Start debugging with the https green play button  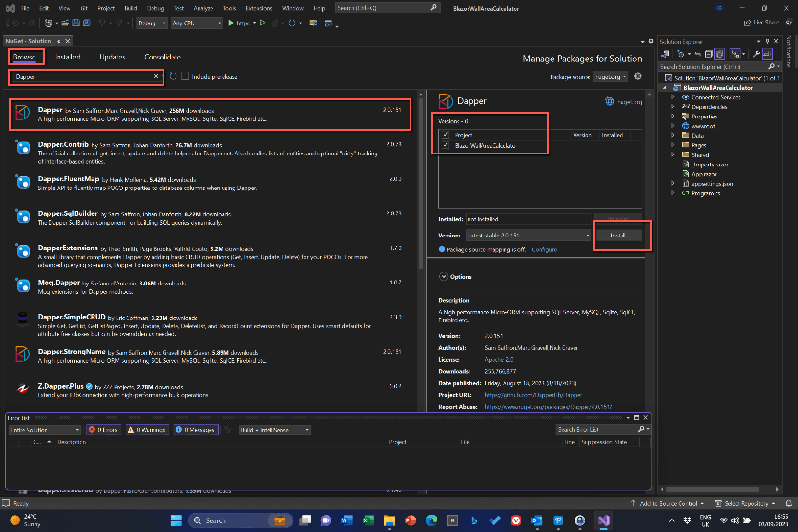(x=231, y=23)
